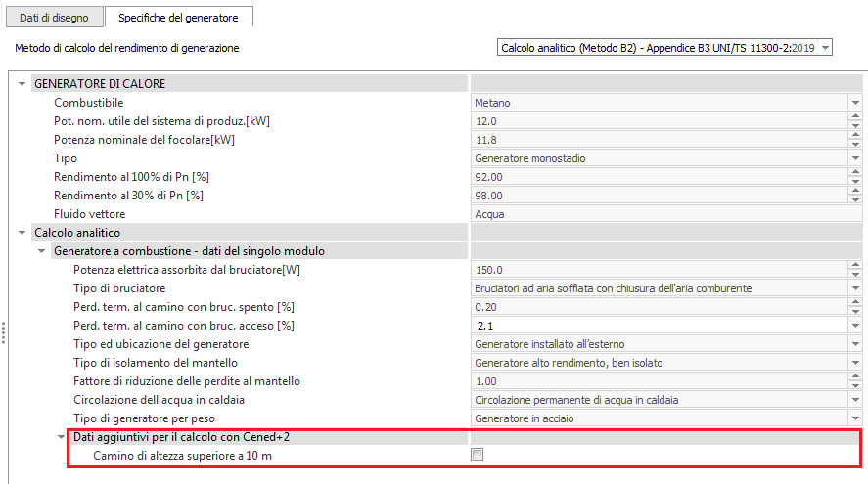Screen dimensions: 868x484
Task: Select the Specifiche del generatore tab
Action: point(178,18)
